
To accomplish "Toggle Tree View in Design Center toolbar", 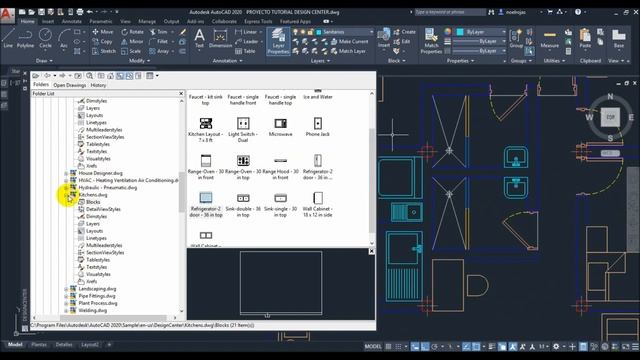I will 120,76.
